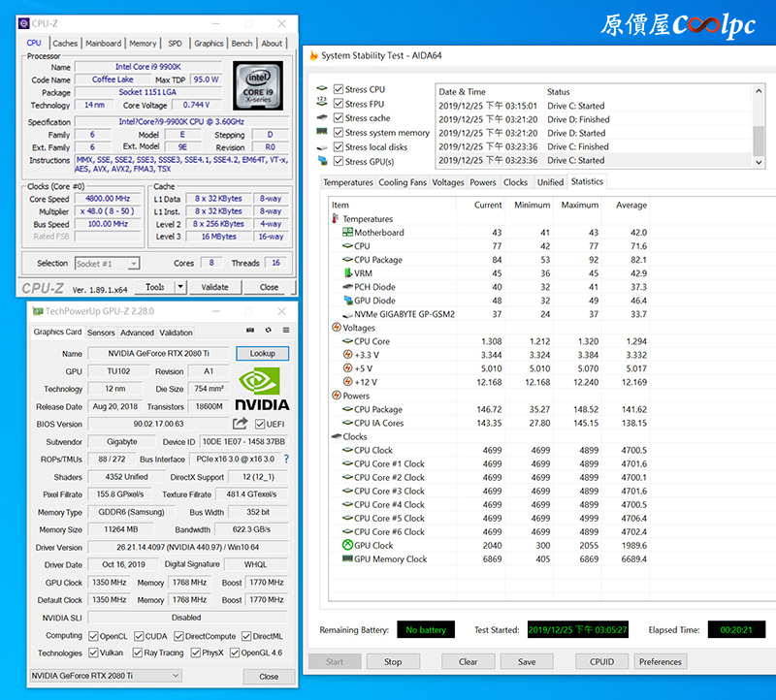This screenshot has width=776, height=700.
Task: Click the AIDA64 flame title icon
Action: (313, 55)
